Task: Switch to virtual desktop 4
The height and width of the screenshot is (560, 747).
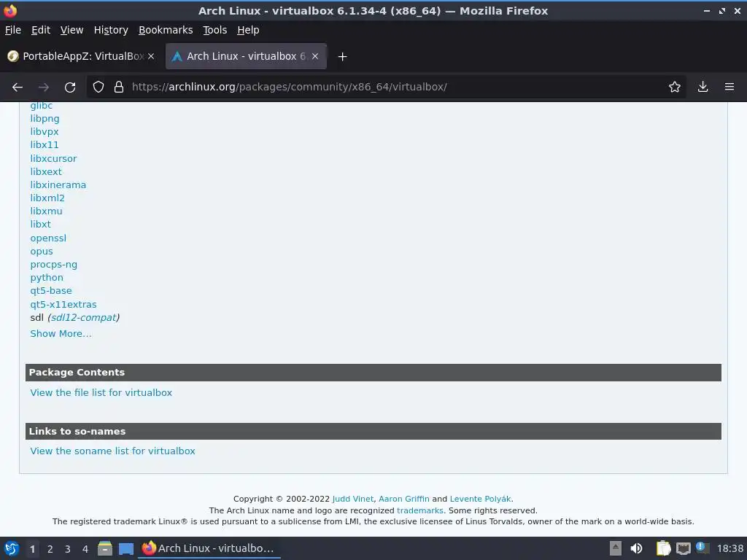Action: coord(85,549)
